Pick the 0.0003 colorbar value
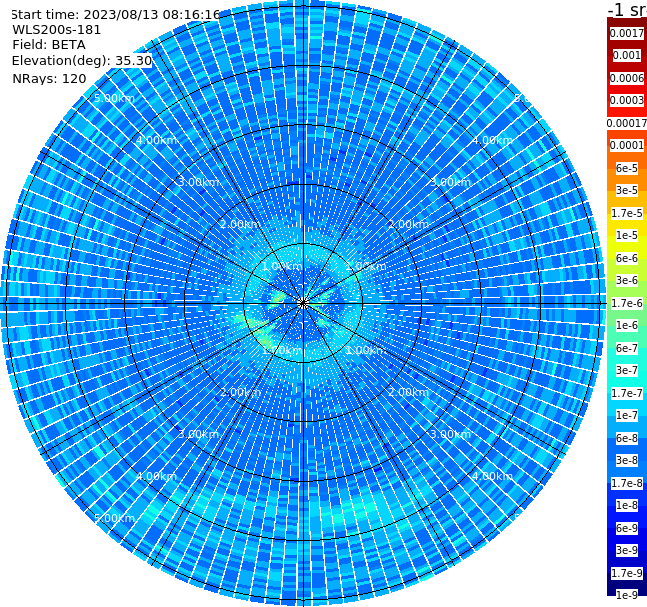The height and width of the screenshot is (607, 647). 627,100
